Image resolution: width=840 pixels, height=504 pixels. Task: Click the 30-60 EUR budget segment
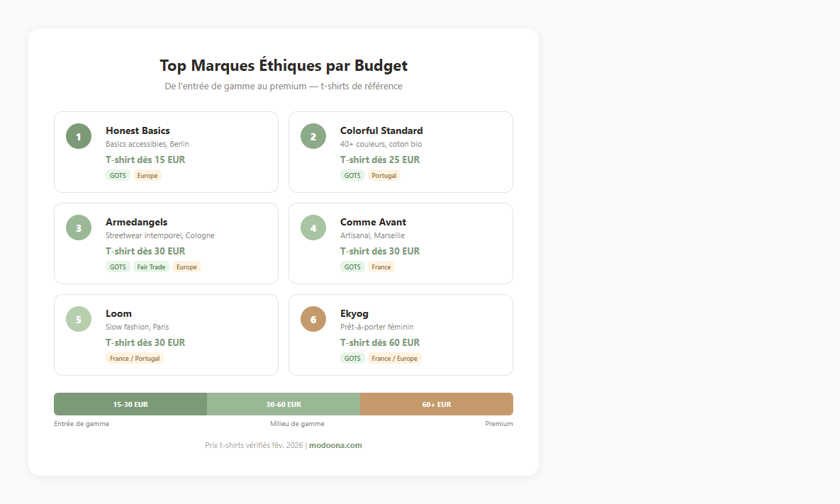click(284, 404)
